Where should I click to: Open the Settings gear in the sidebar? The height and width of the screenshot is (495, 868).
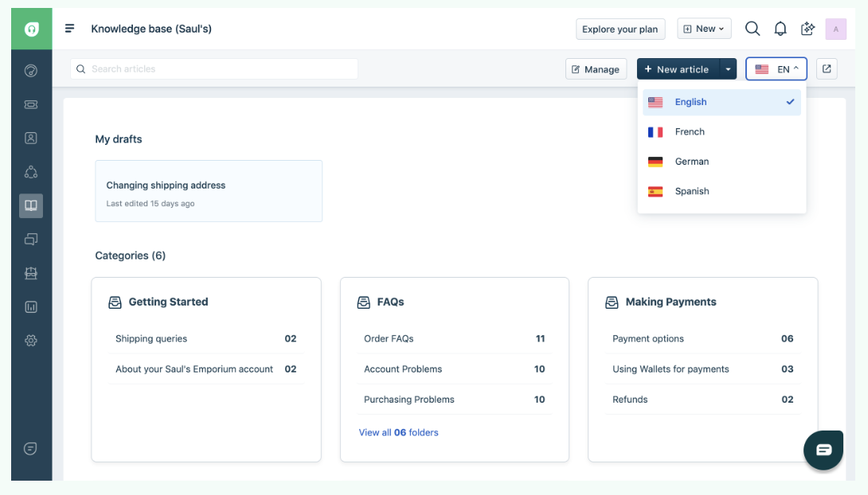click(30, 341)
